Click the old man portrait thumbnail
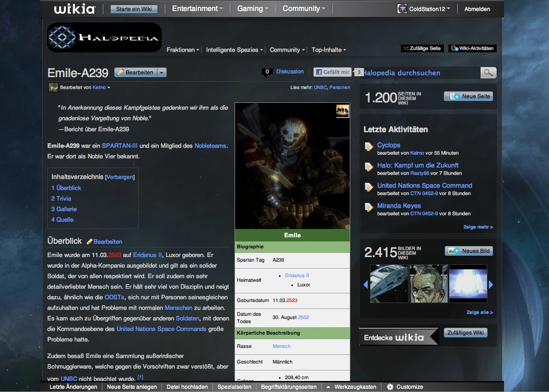Image resolution: width=549 pixels, height=392 pixels. (429, 284)
